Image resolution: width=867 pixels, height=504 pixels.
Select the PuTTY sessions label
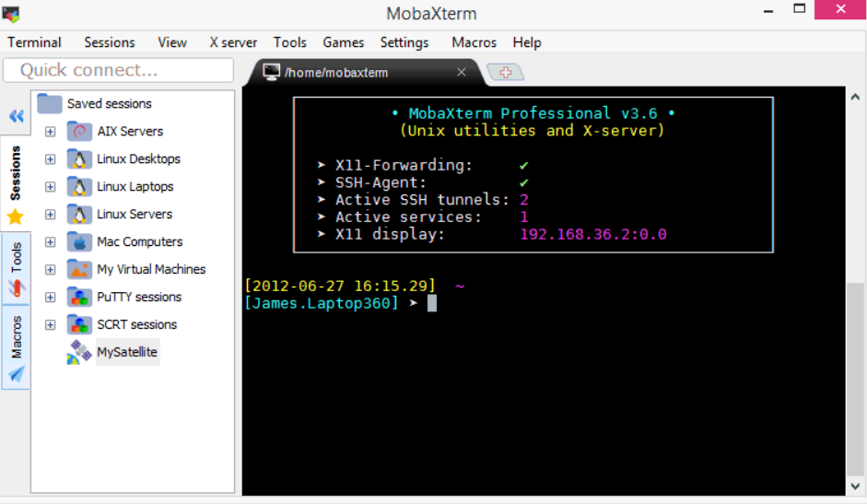pyautogui.click(x=139, y=297)
